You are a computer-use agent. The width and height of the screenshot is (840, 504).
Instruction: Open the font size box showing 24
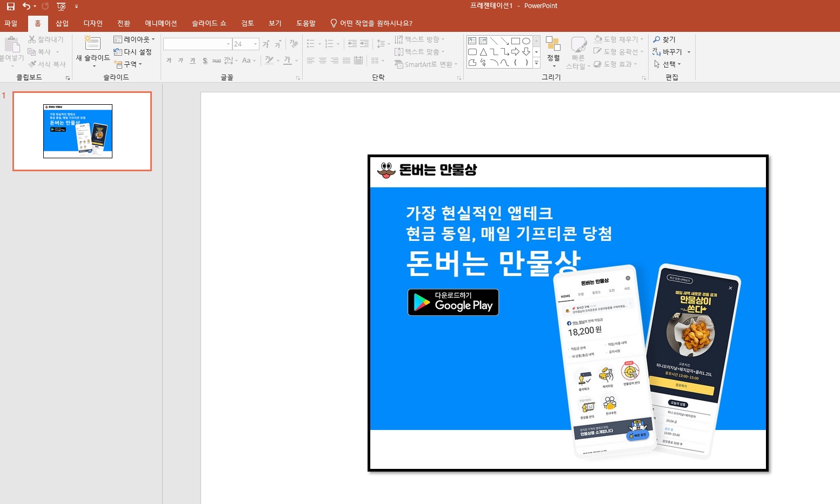(246, 44)
